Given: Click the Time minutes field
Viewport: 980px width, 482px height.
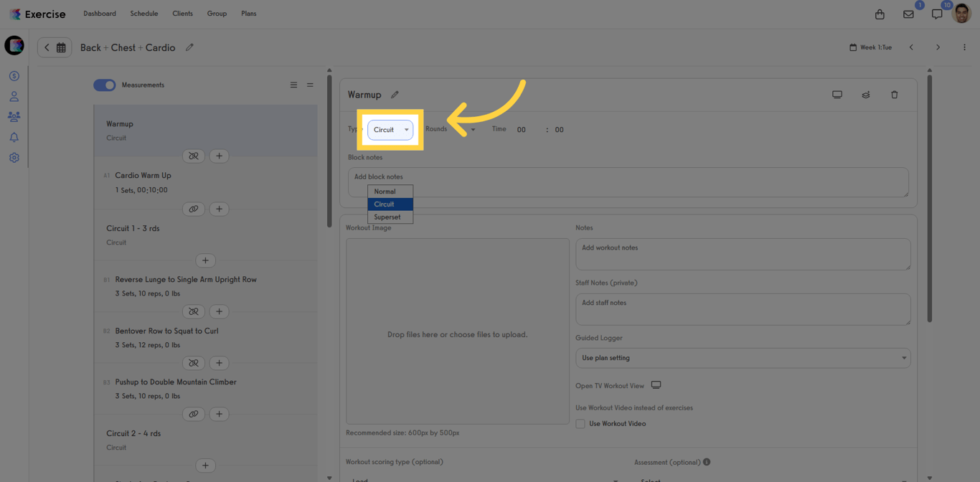Looking at the screenshot, I should tap(522, 130).
